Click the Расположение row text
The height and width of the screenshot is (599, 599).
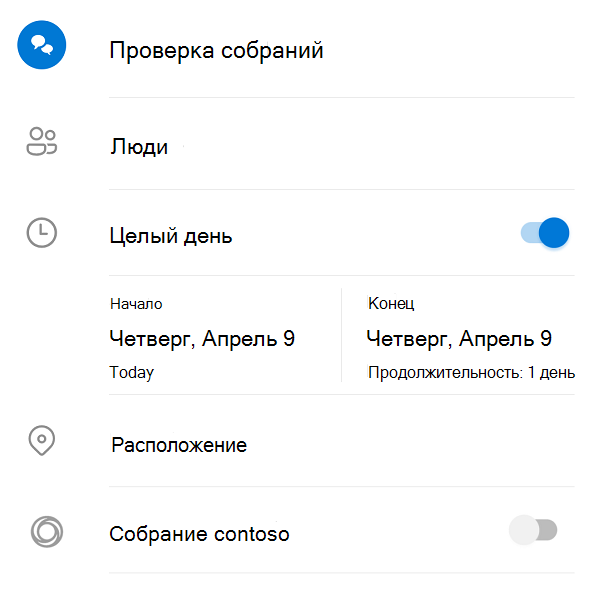pyautogui.click(x=179, y=445)
